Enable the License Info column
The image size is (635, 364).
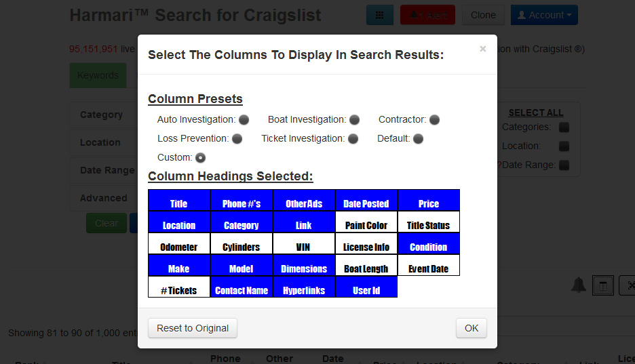[366, 244]
